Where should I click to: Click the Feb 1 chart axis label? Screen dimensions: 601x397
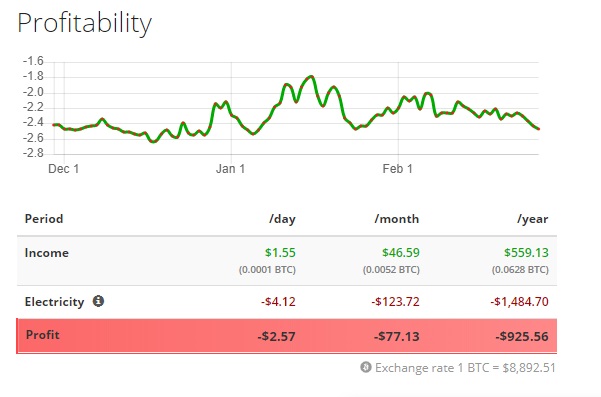(x=397, y=169)
